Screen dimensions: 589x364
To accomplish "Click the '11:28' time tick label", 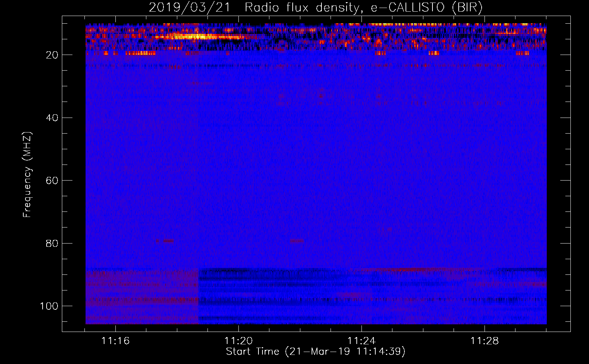I will coord(485,341).
